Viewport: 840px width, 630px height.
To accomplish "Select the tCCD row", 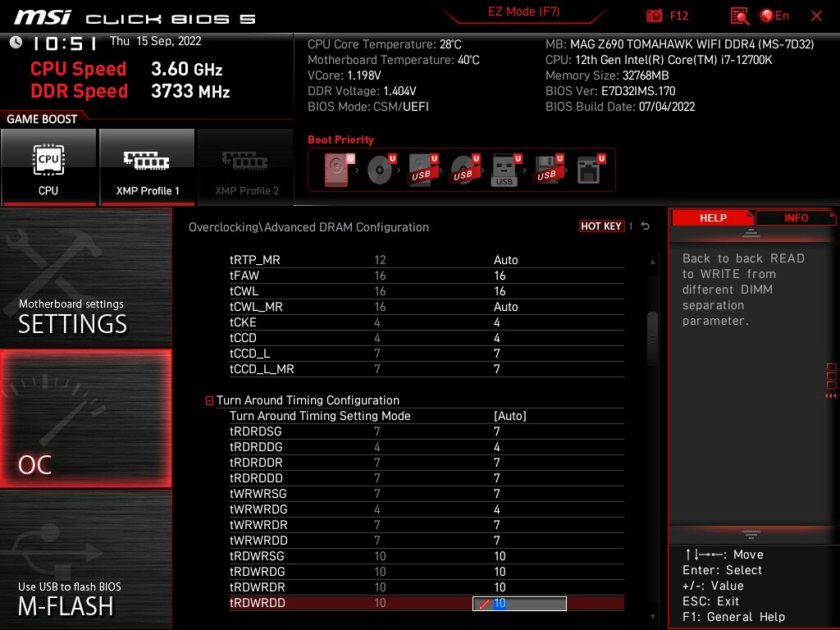I will click(x=427, y=337).
